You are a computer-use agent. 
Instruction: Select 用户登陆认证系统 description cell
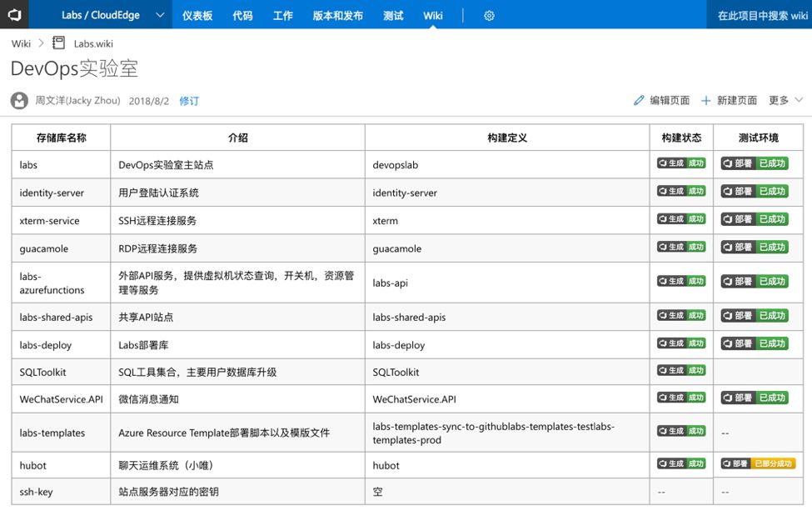click(x=237, y=193)
